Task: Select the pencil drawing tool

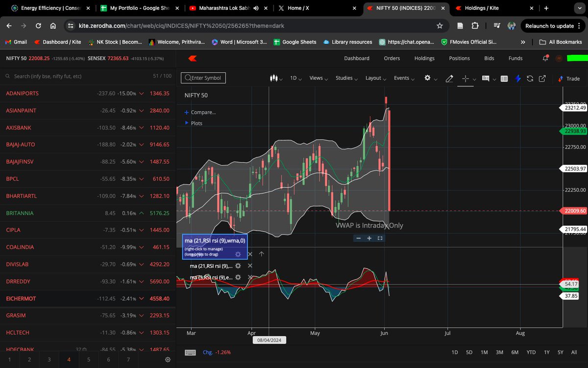Action: 449,79
